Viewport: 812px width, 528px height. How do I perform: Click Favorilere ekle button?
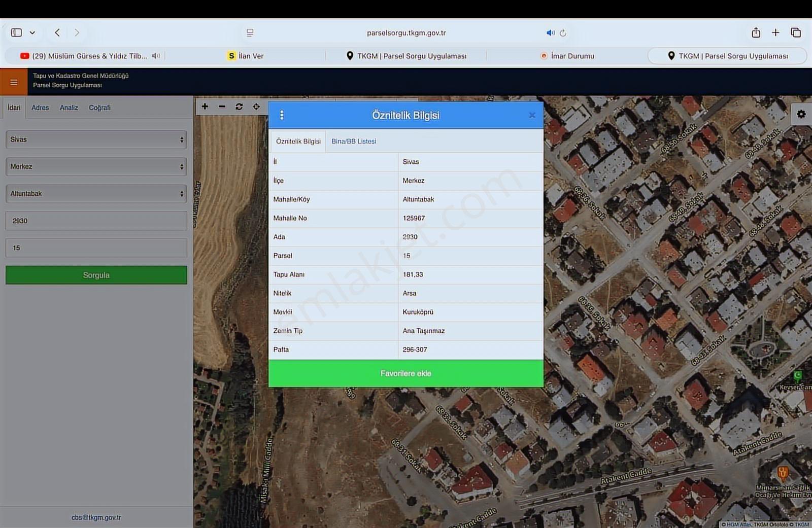pos(406,373)
